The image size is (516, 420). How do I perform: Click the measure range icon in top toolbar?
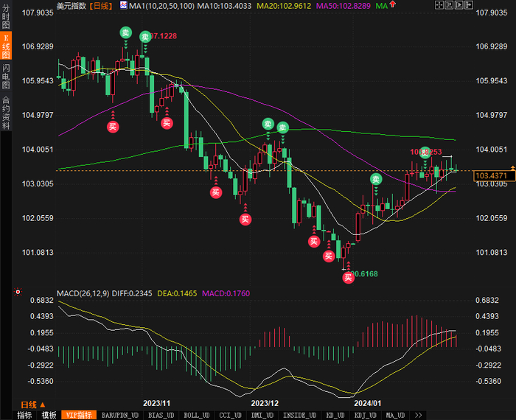coord(449,5)
